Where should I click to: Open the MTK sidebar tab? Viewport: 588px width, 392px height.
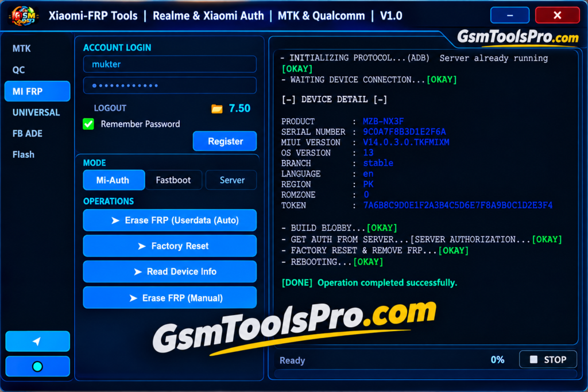tap(22, 48)
